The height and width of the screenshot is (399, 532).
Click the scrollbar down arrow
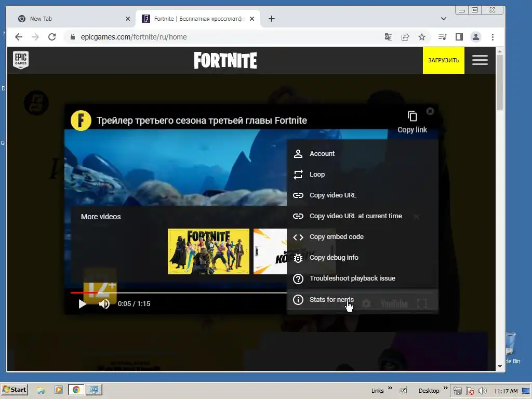(x=499, y=366)
